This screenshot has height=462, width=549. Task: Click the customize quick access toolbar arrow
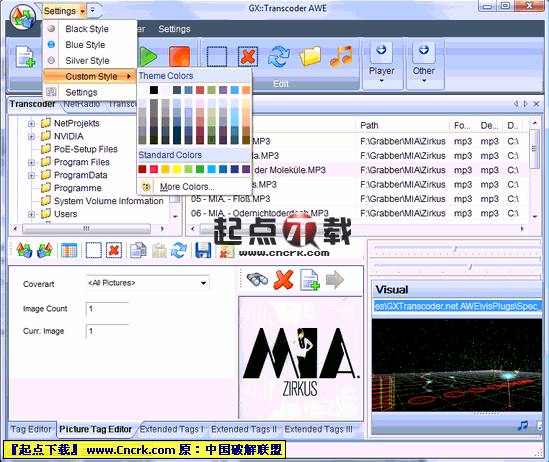click(x=92, y=10)
